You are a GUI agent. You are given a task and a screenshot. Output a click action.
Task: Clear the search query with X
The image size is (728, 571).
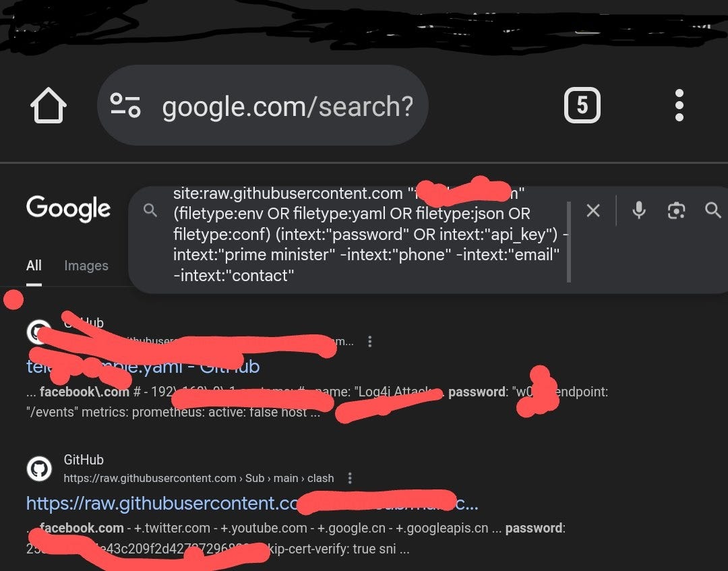coord(593,211)
